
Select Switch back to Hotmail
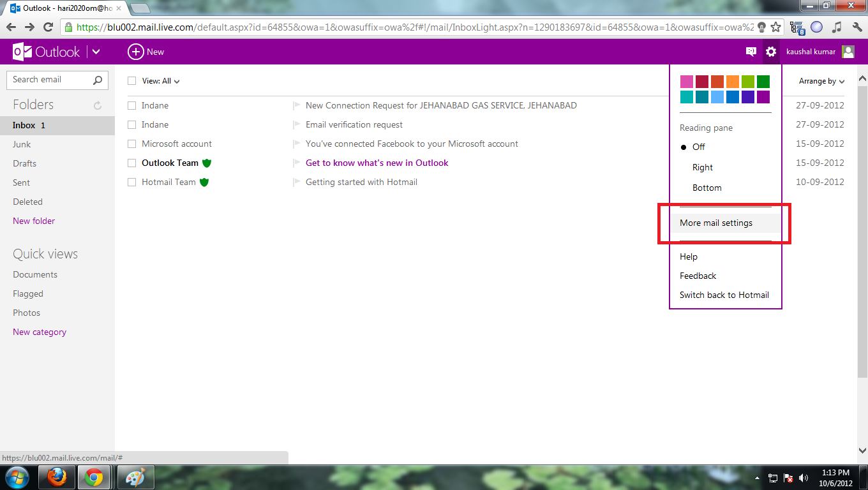(724, 295)
